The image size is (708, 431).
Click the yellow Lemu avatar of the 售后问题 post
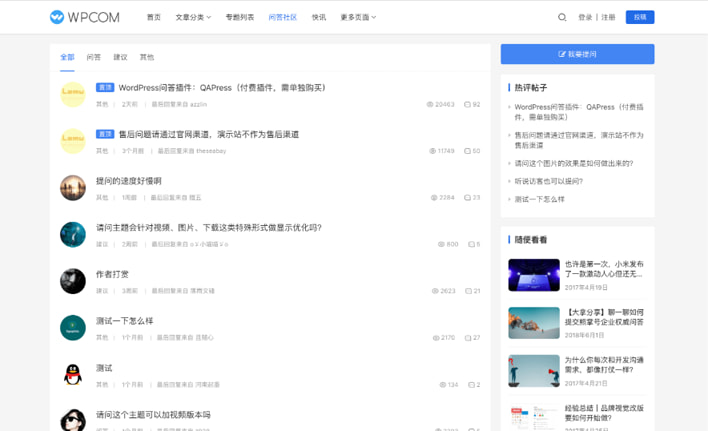[x=73, y=141]
